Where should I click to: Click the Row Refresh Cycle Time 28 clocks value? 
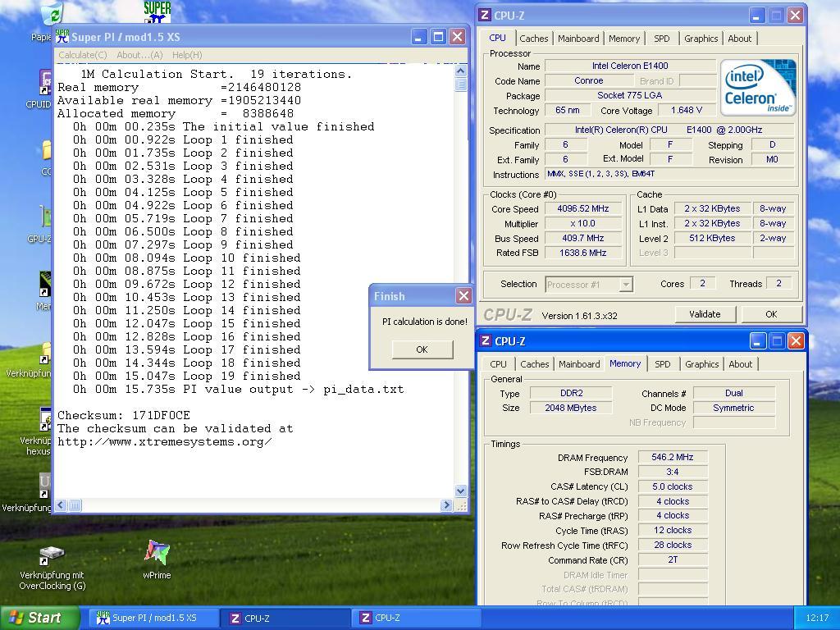[x=673, y=545]
